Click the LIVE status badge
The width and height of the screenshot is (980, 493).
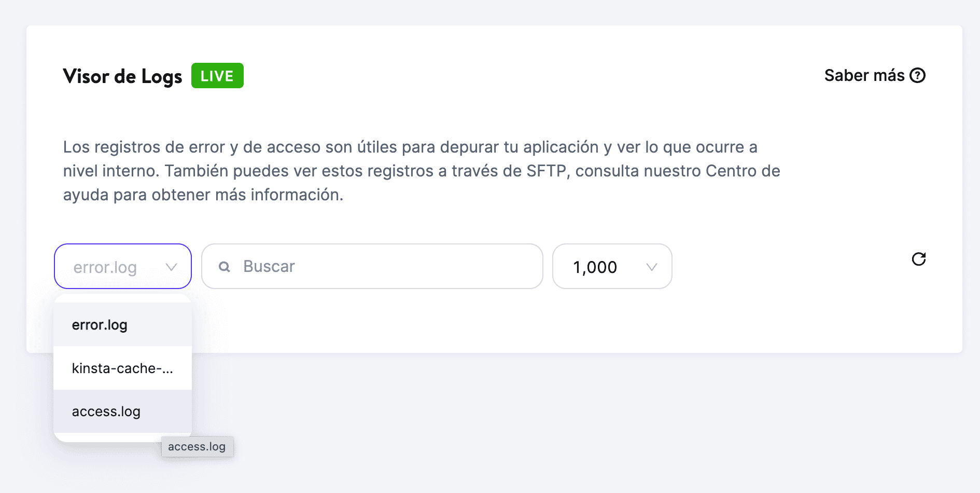[x=217, y=75]
